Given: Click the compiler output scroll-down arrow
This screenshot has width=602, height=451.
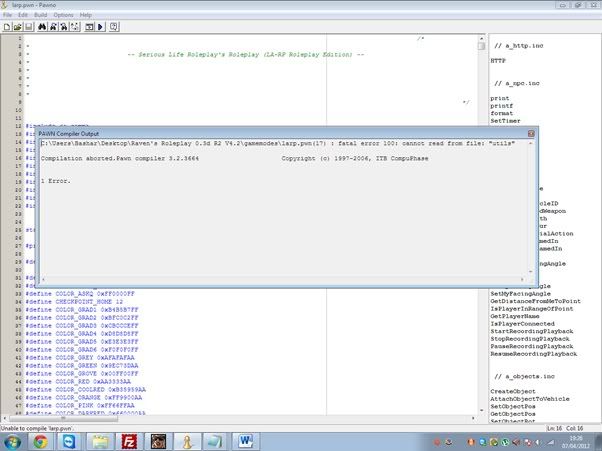Looking at the screenshot, I should [531, 272].
